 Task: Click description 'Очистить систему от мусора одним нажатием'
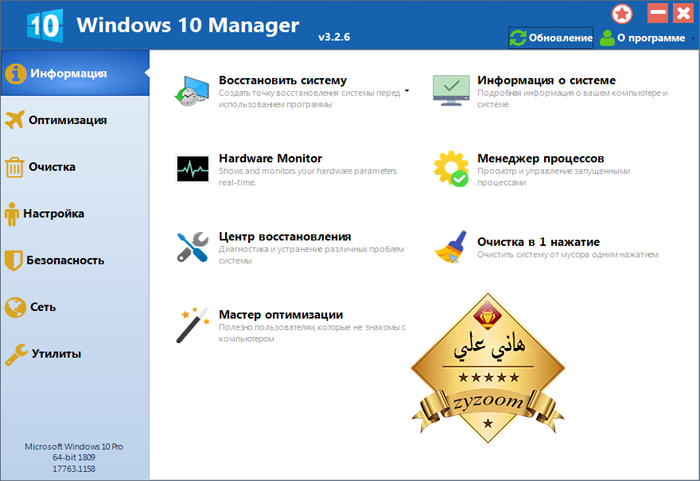pos(567,255)
